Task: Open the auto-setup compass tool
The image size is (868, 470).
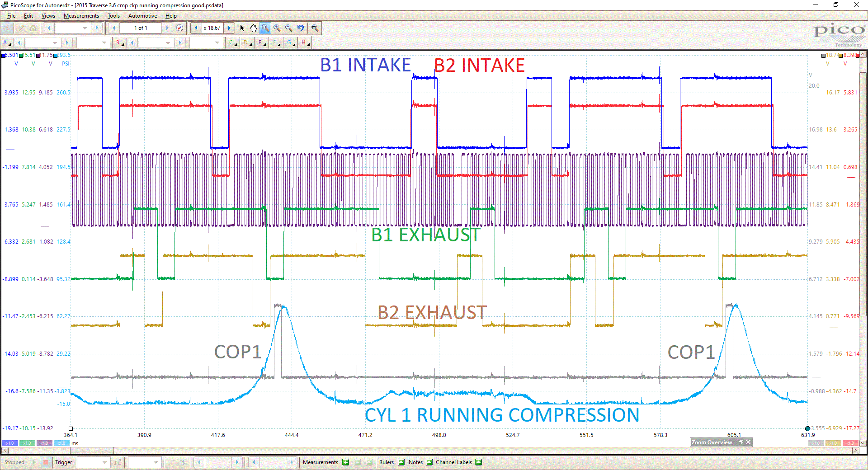Action: [x=180, y=28]
